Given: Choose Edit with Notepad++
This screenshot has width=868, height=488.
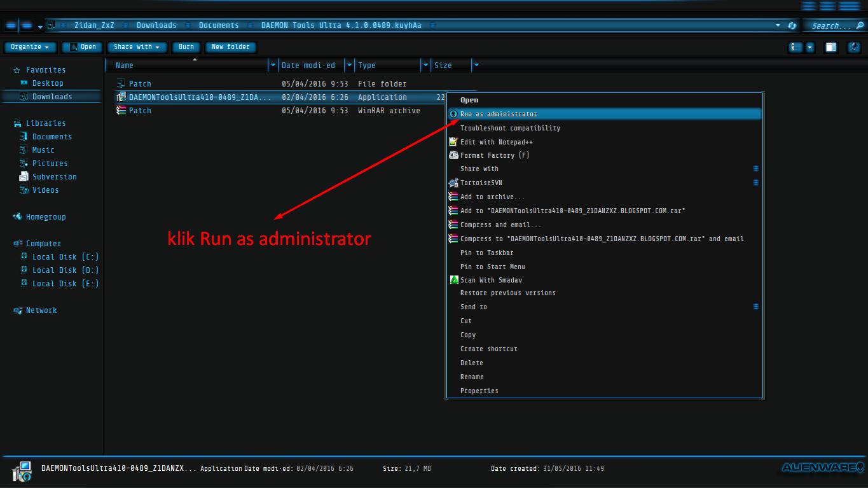Looking at the screenshot, I should 604,142.
